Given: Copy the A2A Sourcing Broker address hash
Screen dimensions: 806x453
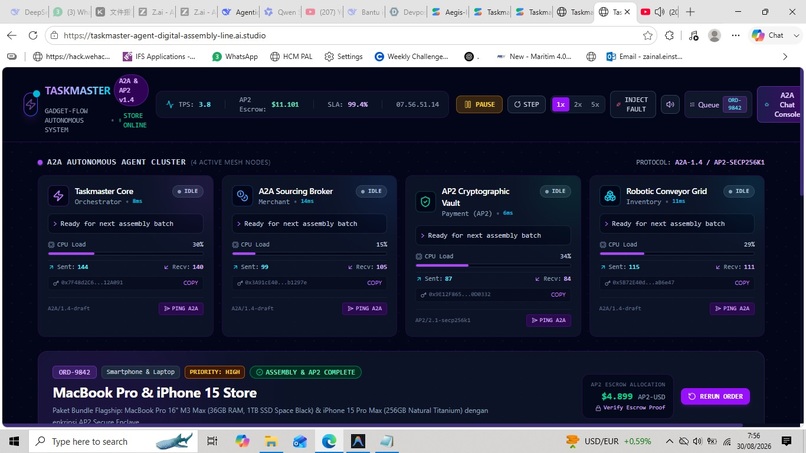Looking at the screenshot, I should (374, 283).
